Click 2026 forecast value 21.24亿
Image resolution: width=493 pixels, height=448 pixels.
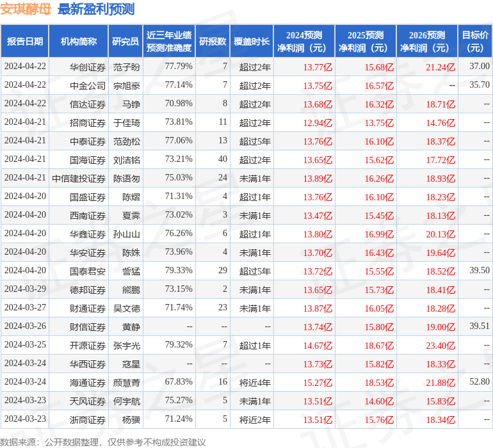click(x=440, y=67)
